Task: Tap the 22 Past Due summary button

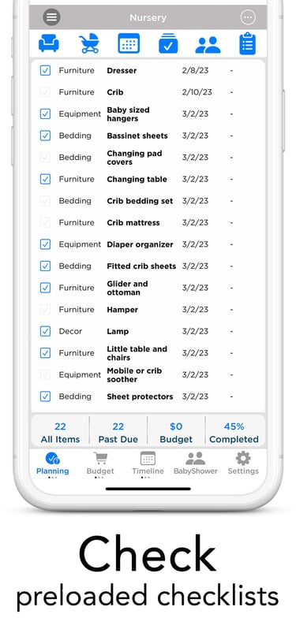Action: click(118, 433)
